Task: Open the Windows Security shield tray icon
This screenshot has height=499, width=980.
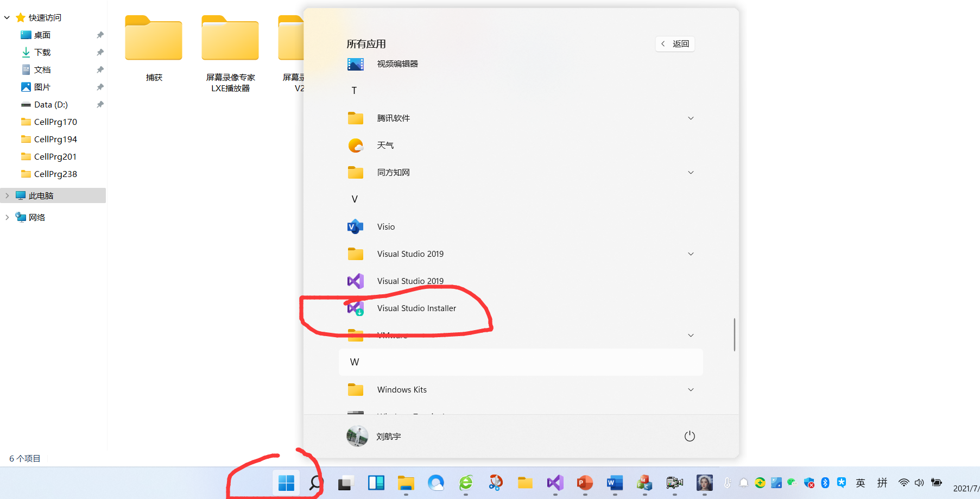Action: click(x=809, y=483)
